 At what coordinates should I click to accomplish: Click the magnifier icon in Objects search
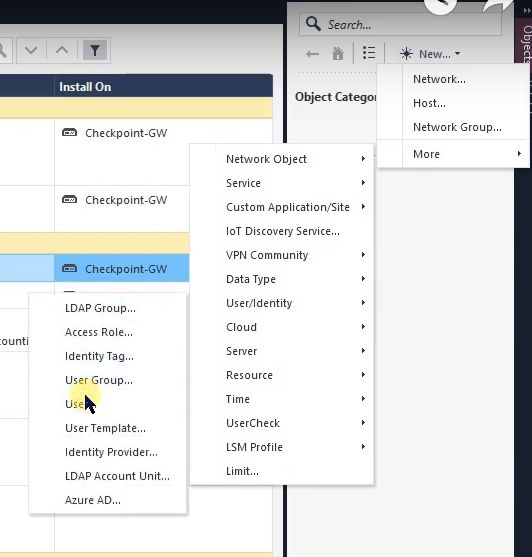313,24
